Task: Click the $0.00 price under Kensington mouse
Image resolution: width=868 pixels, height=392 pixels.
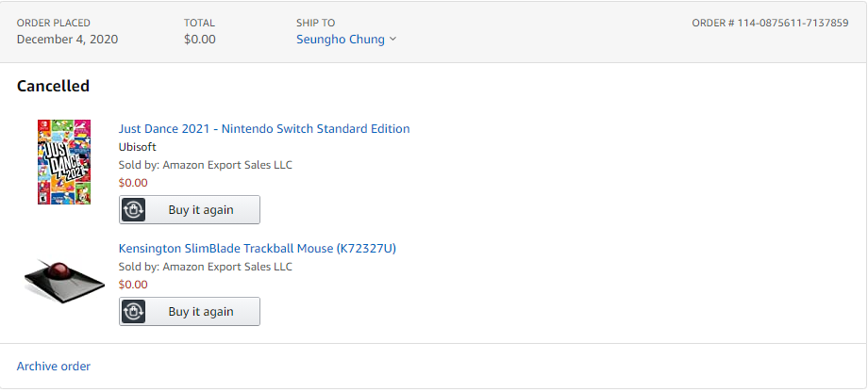Action: (133, 285)
